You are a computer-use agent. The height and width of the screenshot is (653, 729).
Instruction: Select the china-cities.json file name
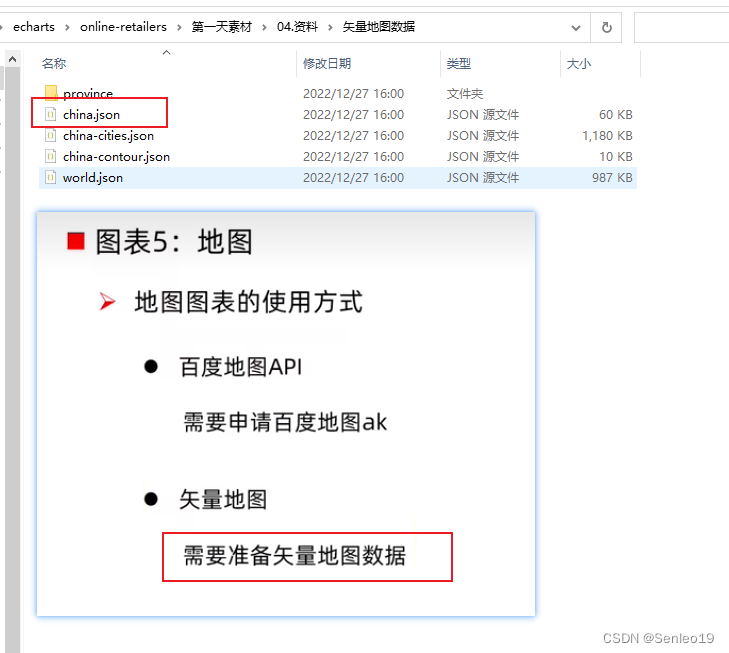point(108,136)
